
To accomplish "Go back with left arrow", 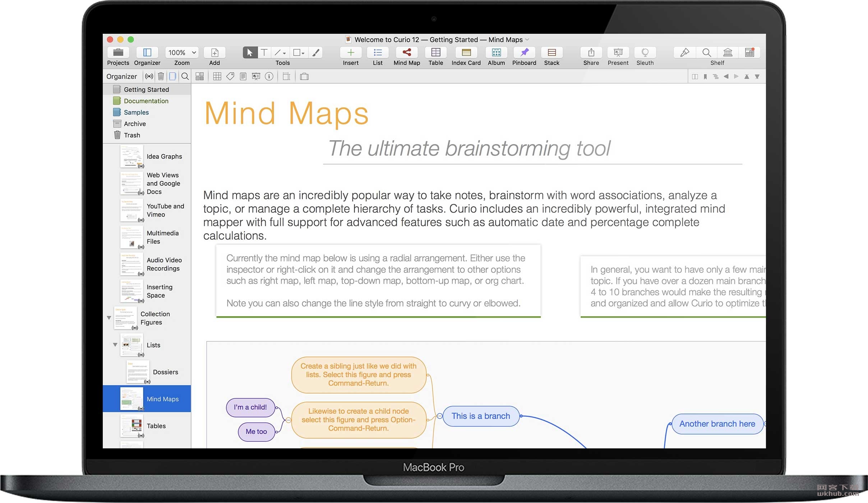I will 726,76.
